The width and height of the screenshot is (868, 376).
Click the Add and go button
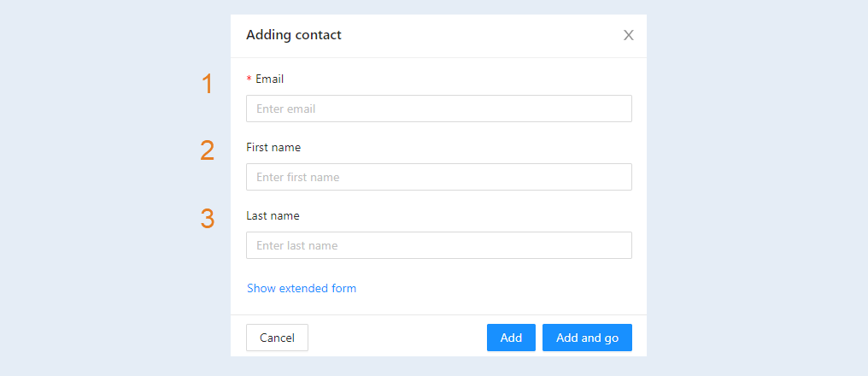pos(587,338)
